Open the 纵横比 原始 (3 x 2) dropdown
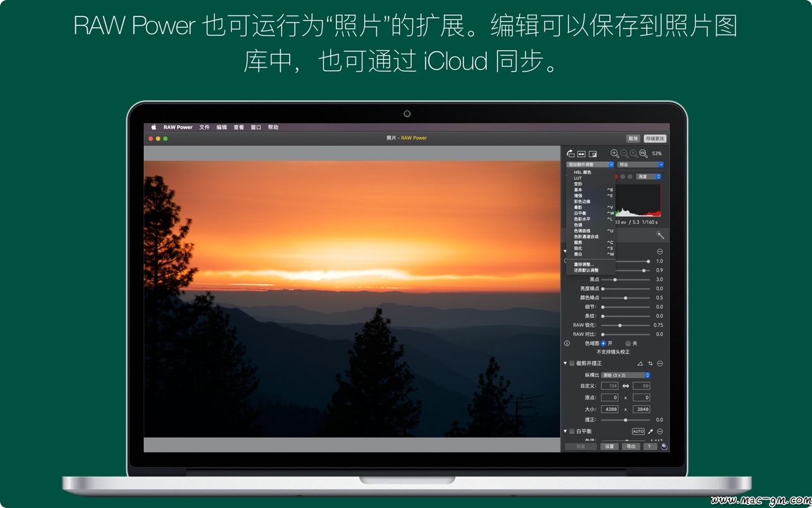This screenshot has width=812, height=508. (626, 375)
